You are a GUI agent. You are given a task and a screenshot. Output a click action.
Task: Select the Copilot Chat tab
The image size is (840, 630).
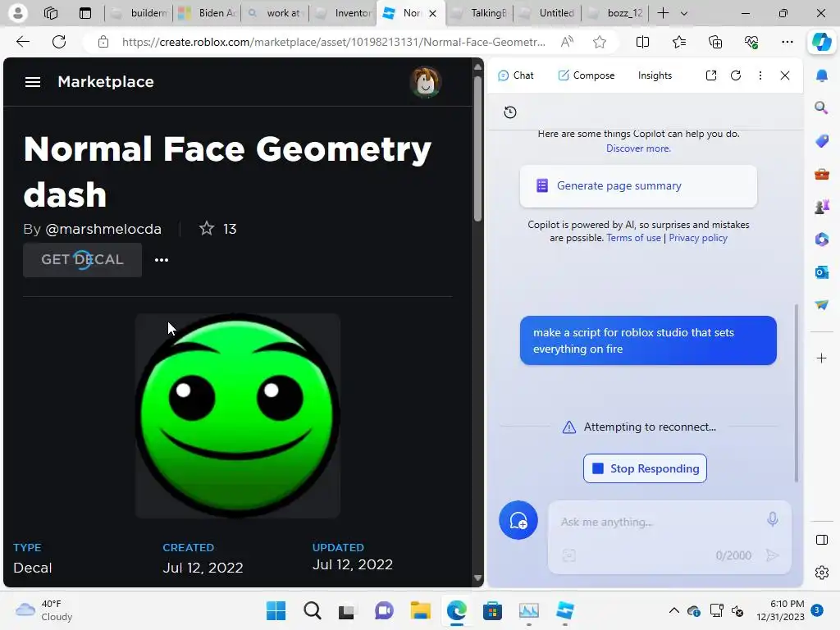[515, 75]
